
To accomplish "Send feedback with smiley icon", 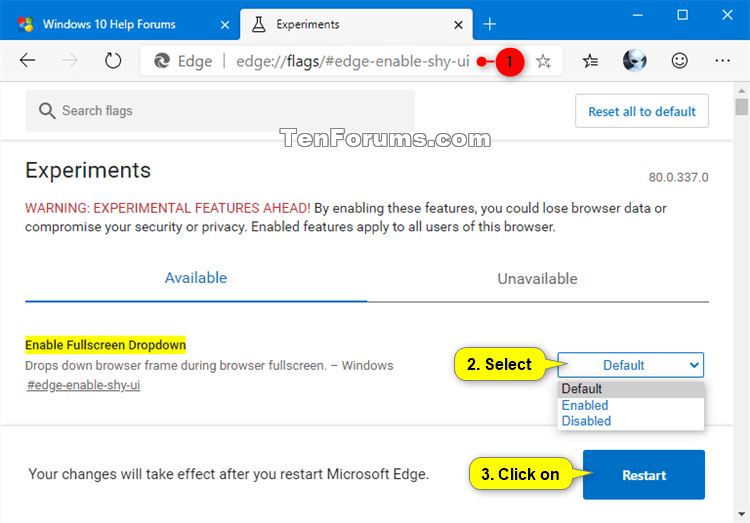I will 679,60.
